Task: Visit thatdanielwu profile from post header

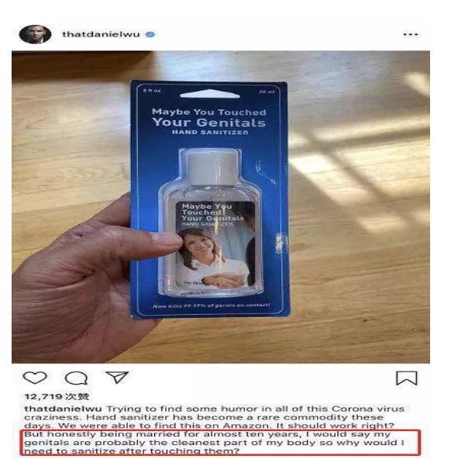Action: (101, 34)
